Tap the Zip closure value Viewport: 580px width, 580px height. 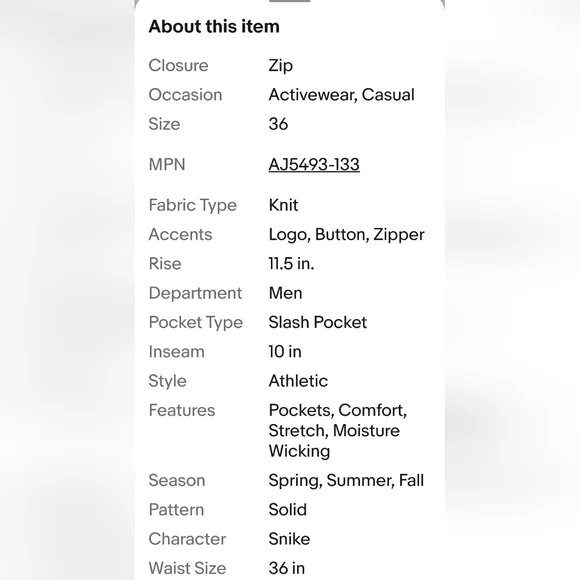pyautogui.click(x=281, y=66)
